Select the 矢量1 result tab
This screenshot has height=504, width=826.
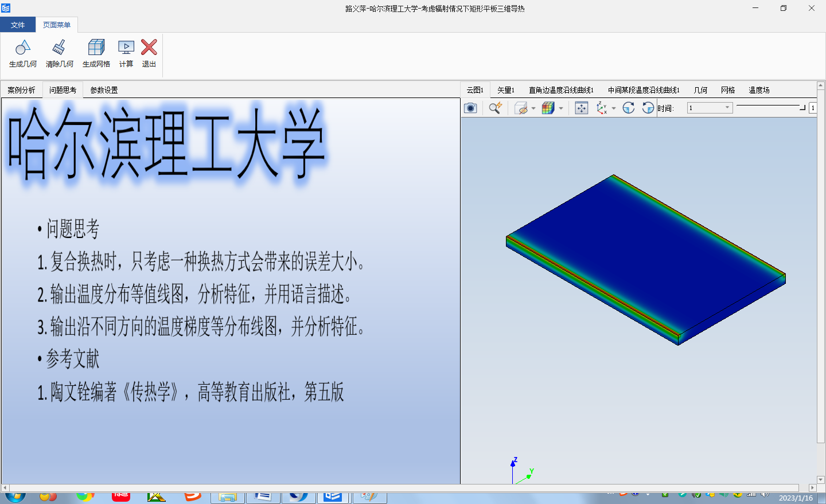pos(506,90)
